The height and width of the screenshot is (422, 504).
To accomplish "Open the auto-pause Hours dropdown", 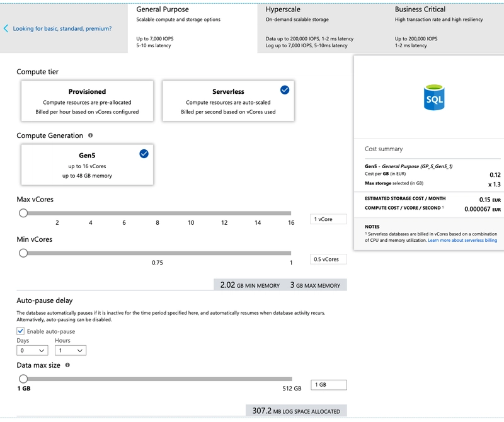I will (x=71, y=350).
